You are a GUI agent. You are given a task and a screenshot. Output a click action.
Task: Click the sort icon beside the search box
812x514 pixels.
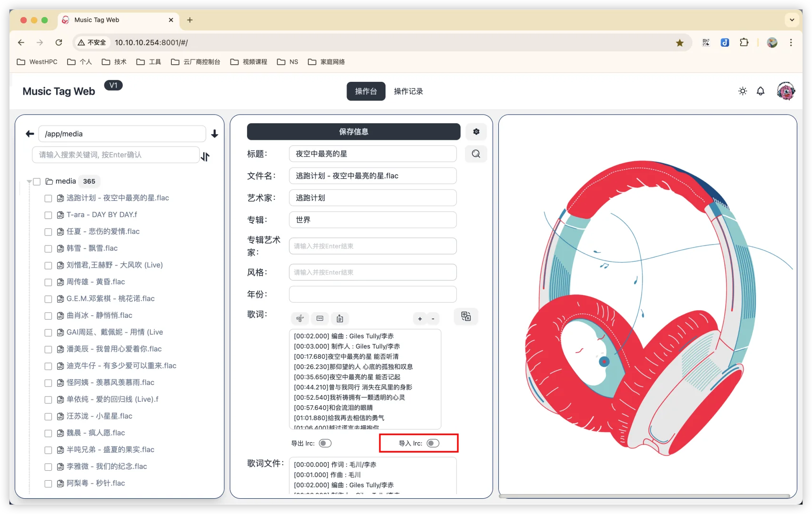pos(205,156)
